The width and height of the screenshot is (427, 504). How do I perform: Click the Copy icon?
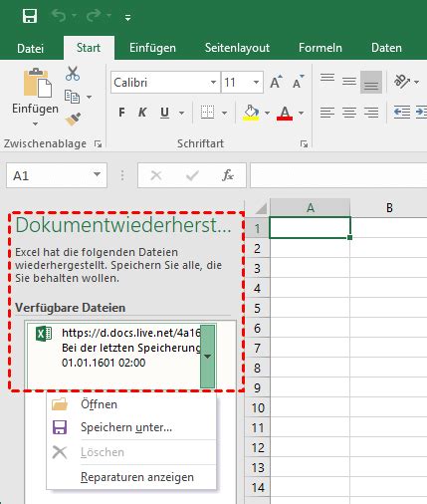click(72, 97)
